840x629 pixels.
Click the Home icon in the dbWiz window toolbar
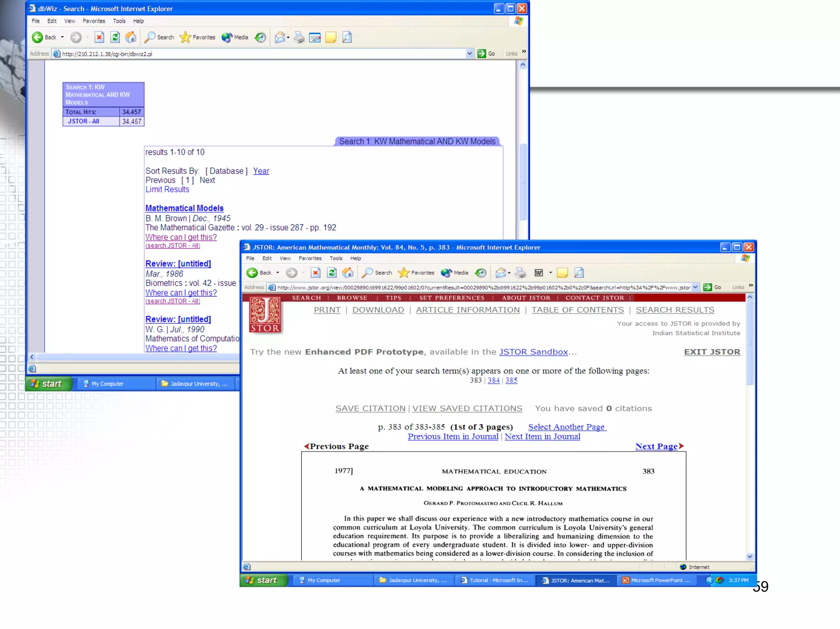tap(131, 37)
